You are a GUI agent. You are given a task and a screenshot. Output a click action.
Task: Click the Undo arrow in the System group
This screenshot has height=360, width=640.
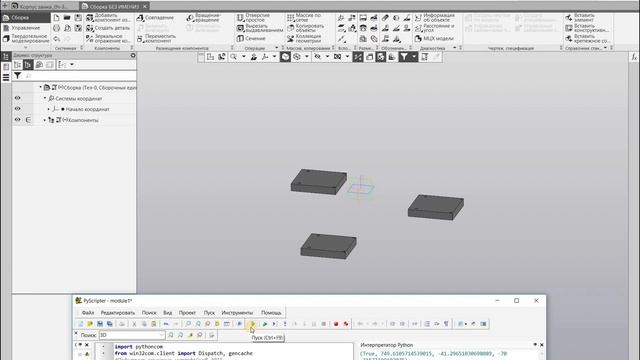[57, 39]
